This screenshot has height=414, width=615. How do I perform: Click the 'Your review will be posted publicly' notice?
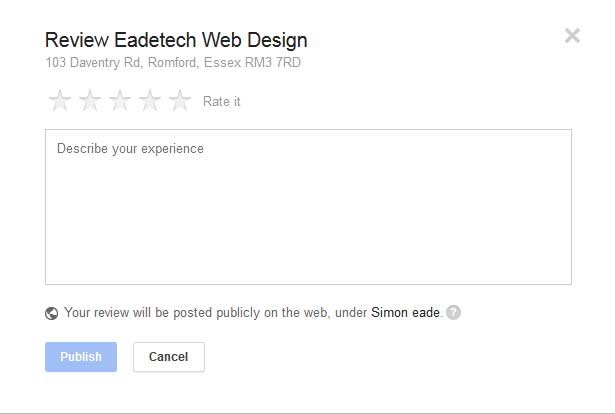point(253,312)
